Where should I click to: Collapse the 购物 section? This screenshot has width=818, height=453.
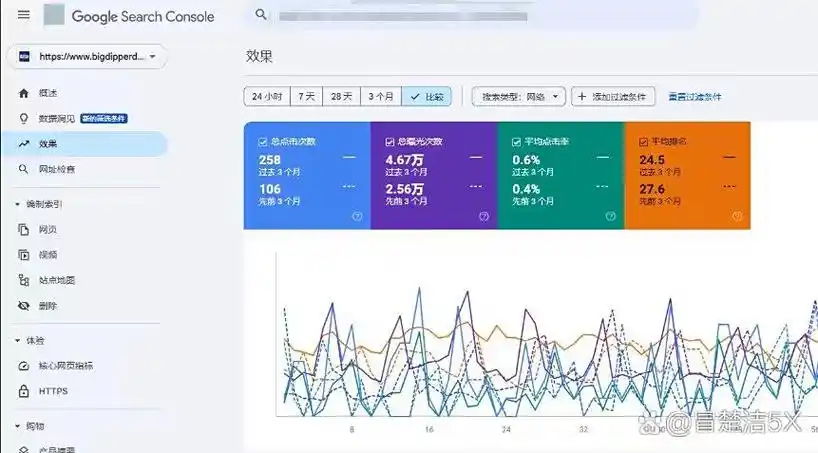click(18, 426)
